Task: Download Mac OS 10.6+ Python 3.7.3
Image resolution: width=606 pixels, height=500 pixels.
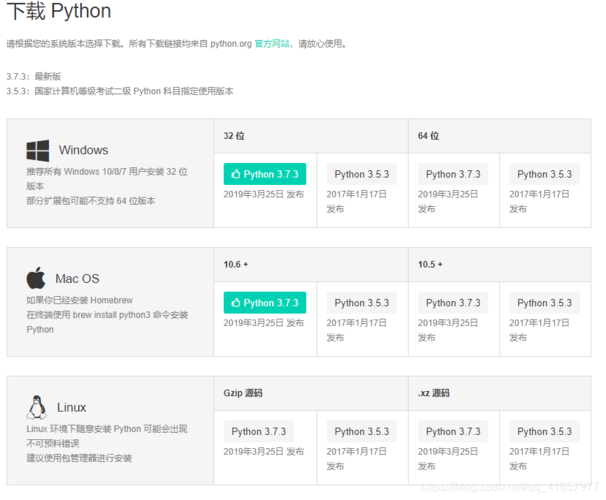Action: click(265, 303)
